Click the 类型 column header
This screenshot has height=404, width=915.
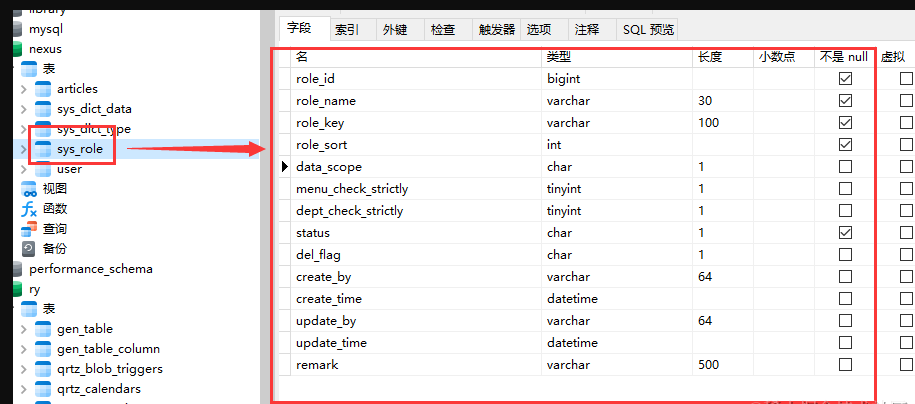[x=559, y=57]
